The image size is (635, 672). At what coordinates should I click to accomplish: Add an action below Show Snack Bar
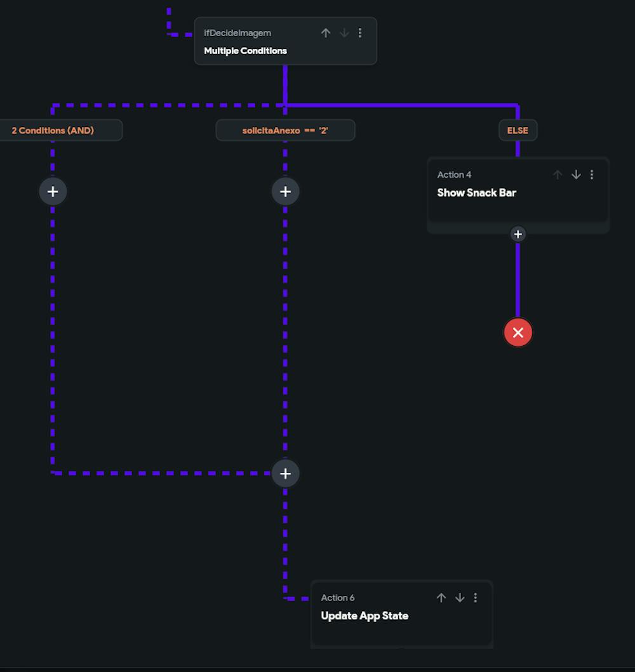(x=518, y=234)
